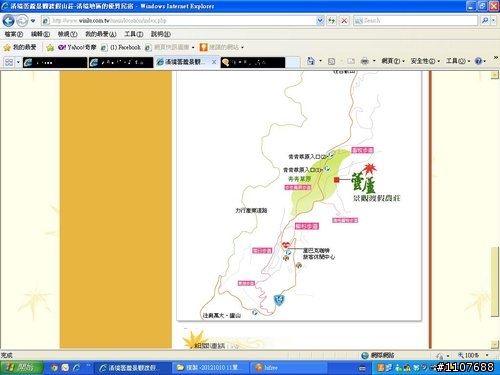
Task: Switch to the folder window taskbar button
Action: (211, 368)
